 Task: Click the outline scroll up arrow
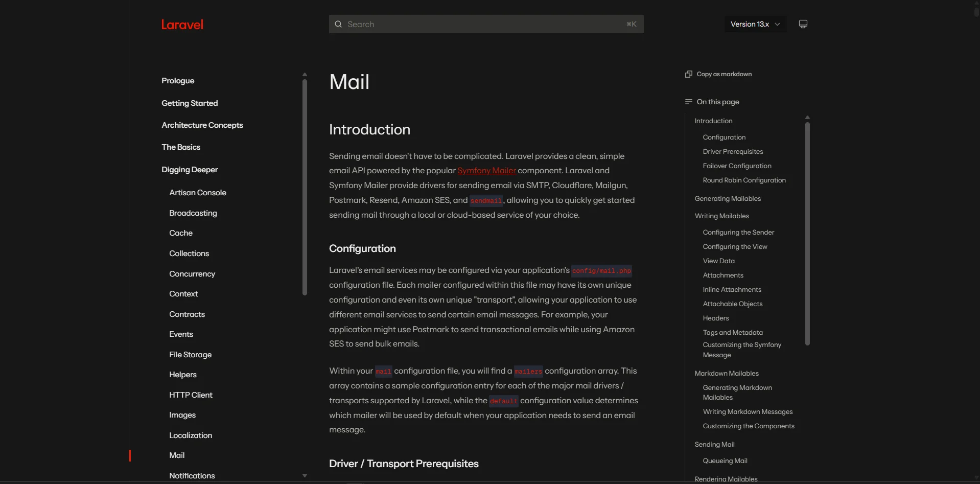[x=807, y=118]
